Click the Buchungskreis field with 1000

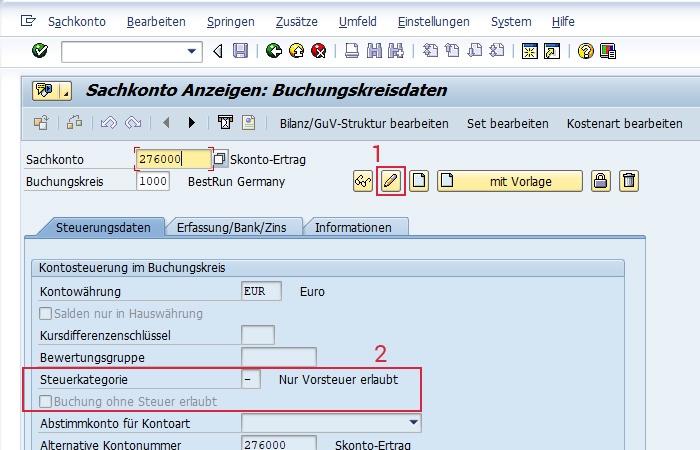pos(153,181)
